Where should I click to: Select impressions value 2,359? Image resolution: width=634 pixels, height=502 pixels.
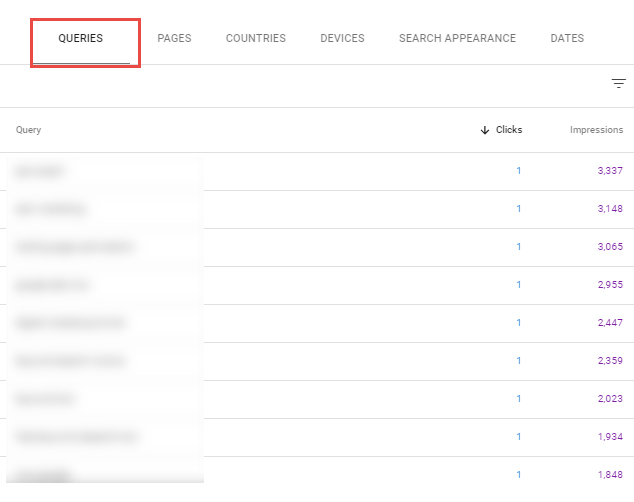610,361
